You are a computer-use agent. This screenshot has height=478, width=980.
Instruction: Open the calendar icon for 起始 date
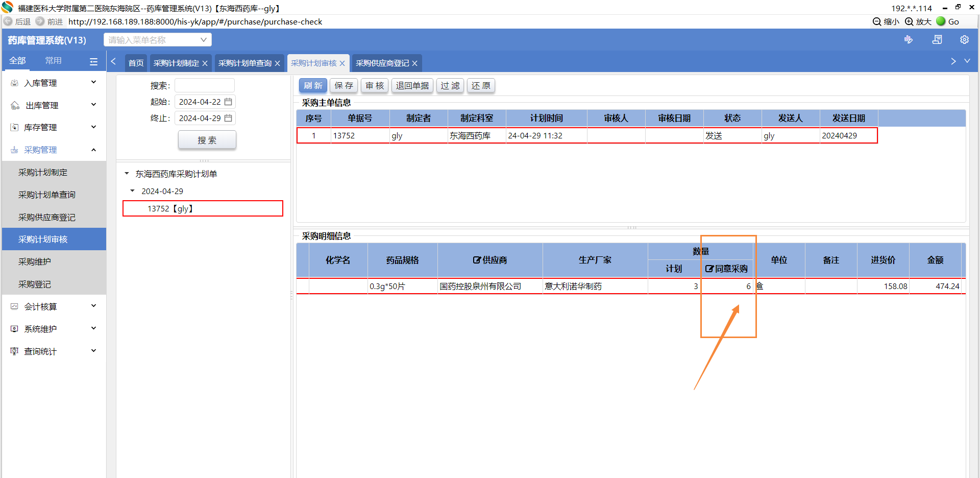228,102
